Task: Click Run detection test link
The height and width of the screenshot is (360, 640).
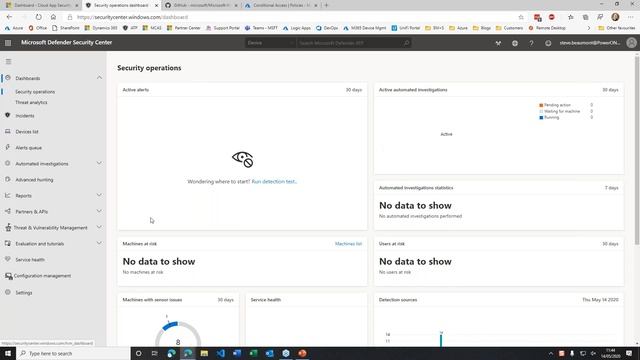Action: [x=274, y=182]
